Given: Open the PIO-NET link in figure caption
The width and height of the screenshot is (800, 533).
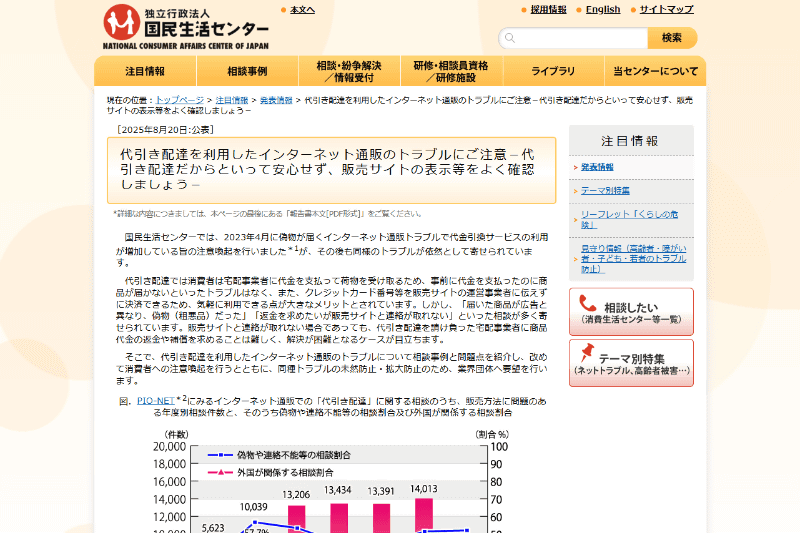Looking at the screenshot, I should (x=156, y=401).
